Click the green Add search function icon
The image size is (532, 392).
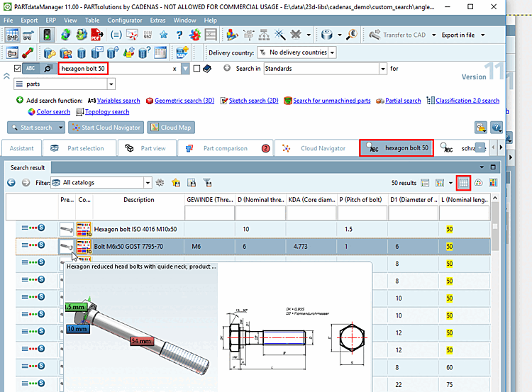pos(19,101)
